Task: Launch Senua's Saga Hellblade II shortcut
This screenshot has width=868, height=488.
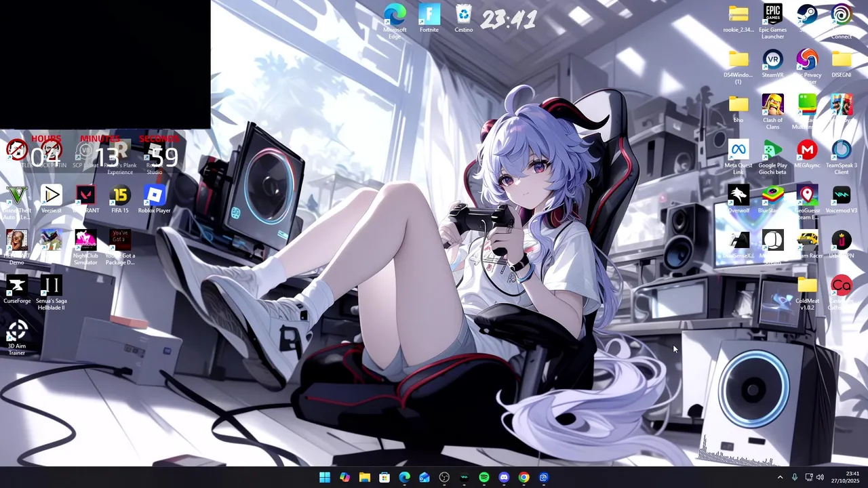Action: [52, 293]
